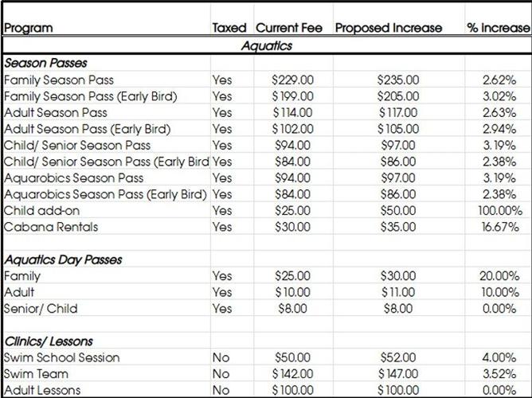This screenshot has height=398, width=532.
Task: Click the 100.00% increase cell
Action: pos(500,210)
